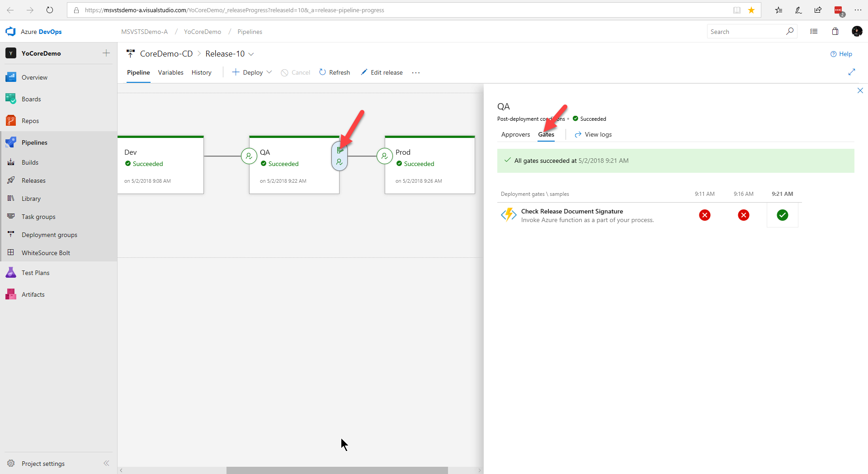Image resolution: width=868 pixels, height=474 pixels.
Task: Open Deployment groups
Action: tap(49, 235)
